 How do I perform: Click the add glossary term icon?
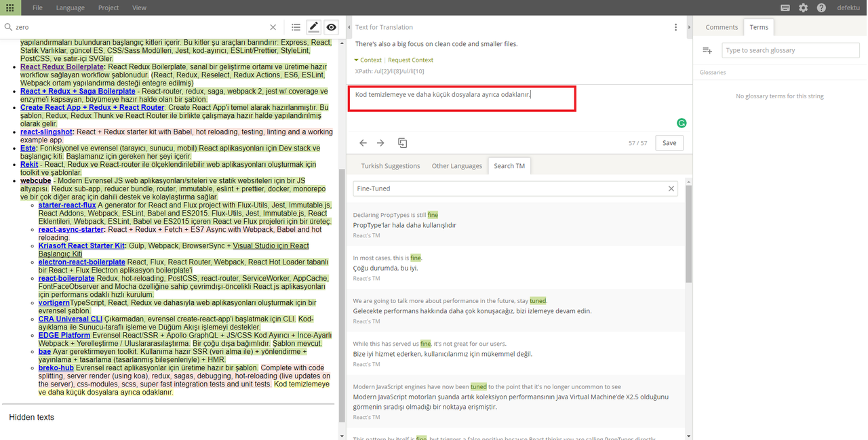point(707,50)
